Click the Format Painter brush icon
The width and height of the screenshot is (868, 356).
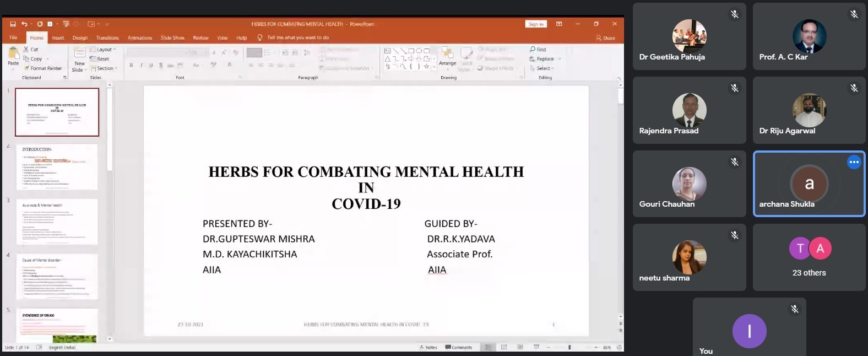point(26,68)
